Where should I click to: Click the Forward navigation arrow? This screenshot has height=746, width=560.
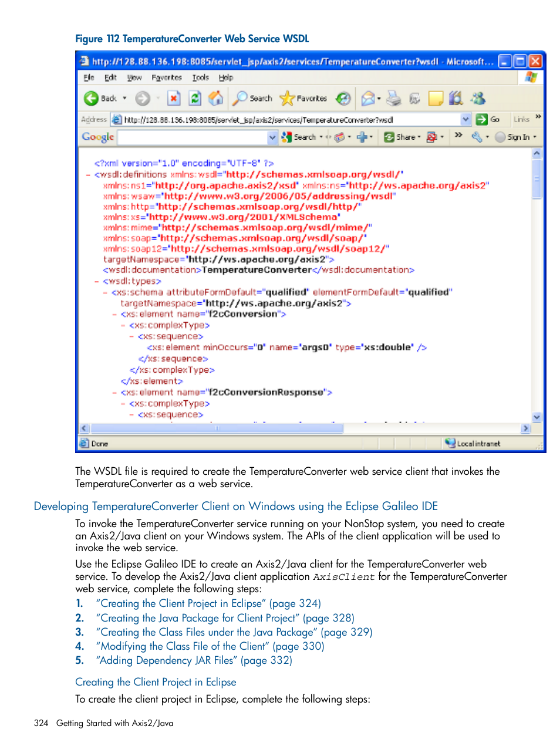[143, 99]
